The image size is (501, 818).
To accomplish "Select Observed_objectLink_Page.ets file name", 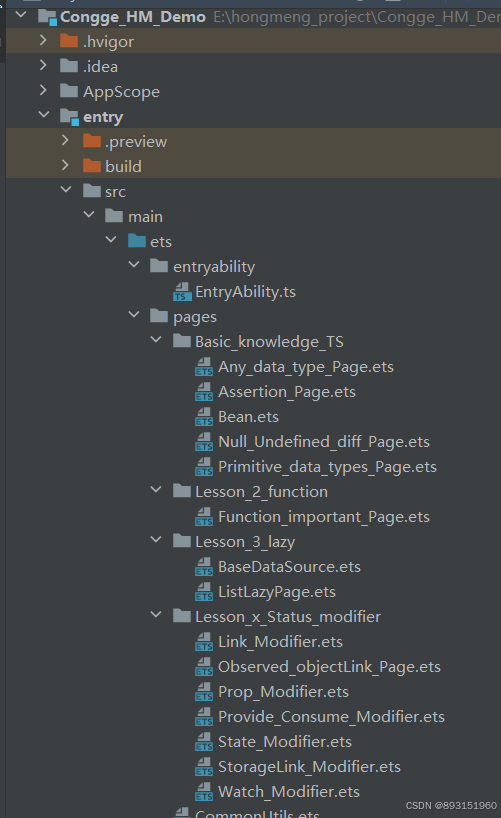I will (x=329, y=667).
